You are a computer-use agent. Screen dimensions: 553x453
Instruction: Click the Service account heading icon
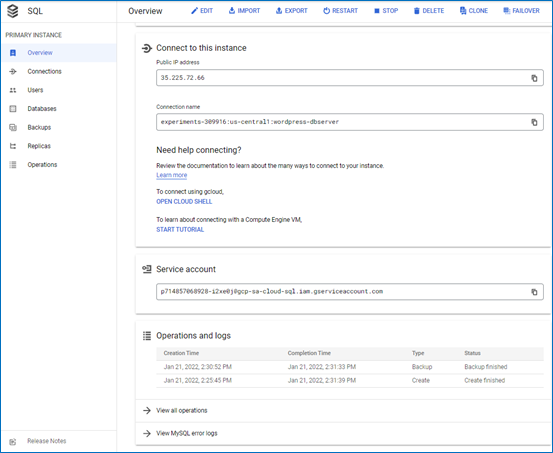pyautogui.click(x=147, y=269)
